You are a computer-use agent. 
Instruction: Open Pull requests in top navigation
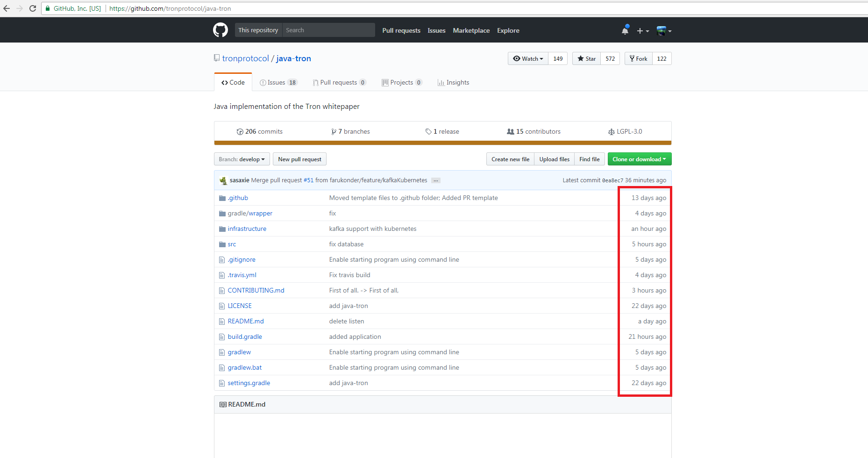click(401, 30)
